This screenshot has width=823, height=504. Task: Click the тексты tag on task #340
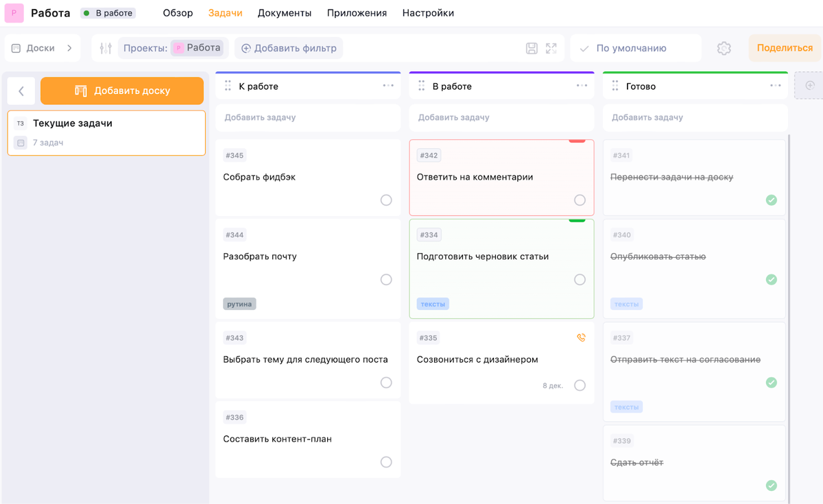point(627,304)
